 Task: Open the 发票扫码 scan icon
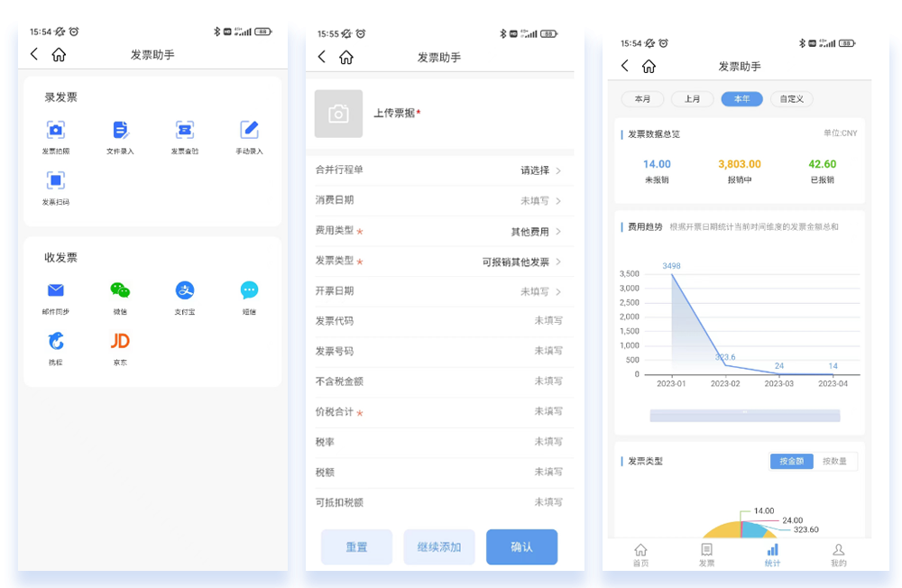(x=56, y=180)
